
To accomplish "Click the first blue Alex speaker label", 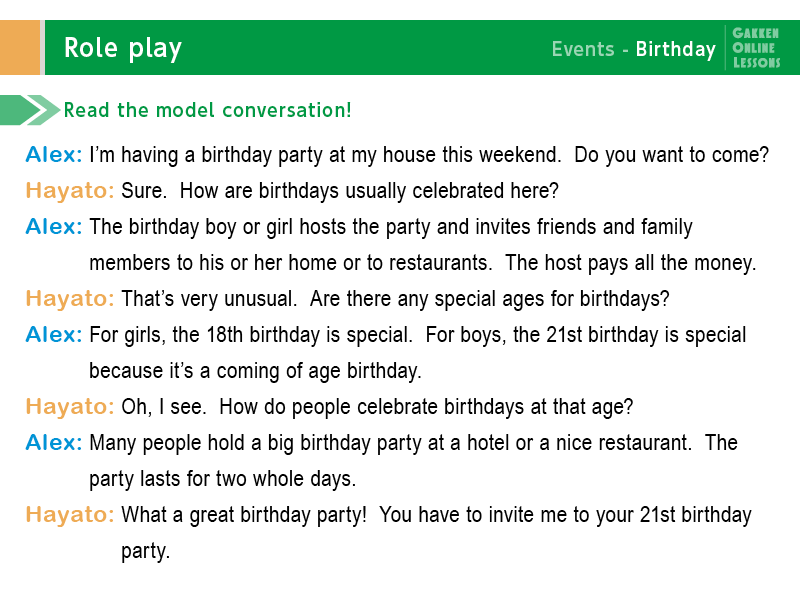I will coord(54,155).
